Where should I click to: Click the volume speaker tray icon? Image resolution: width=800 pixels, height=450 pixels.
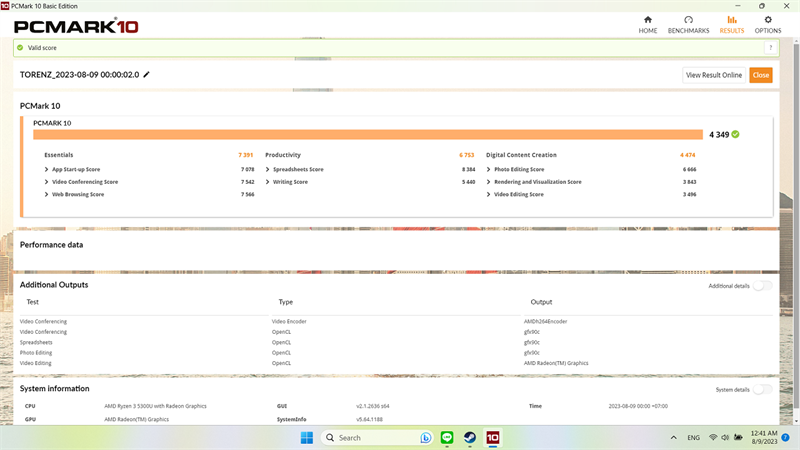tap(724, 437)
